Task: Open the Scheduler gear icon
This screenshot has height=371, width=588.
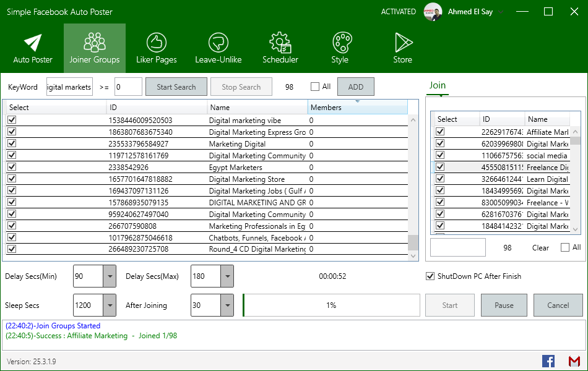Action: [x=280, y=42]
